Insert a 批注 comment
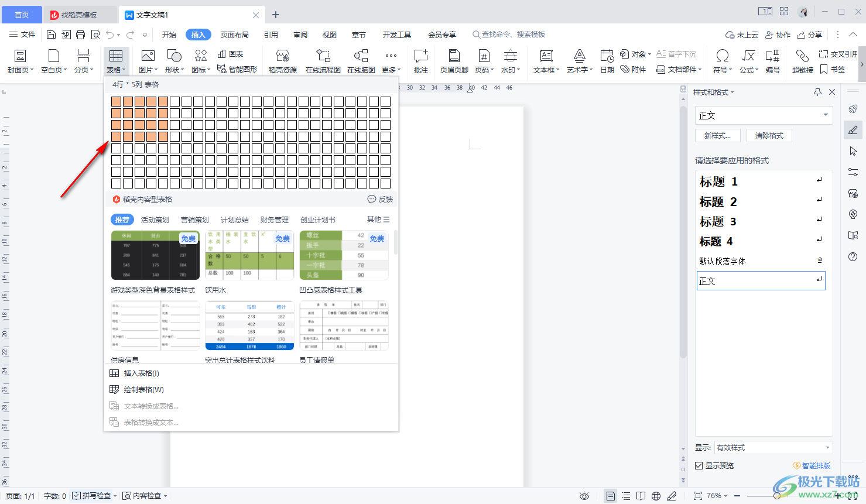Image resolution: width=866 pixels, height=504 pixels. pyautogui.click(x=421, y=61)
